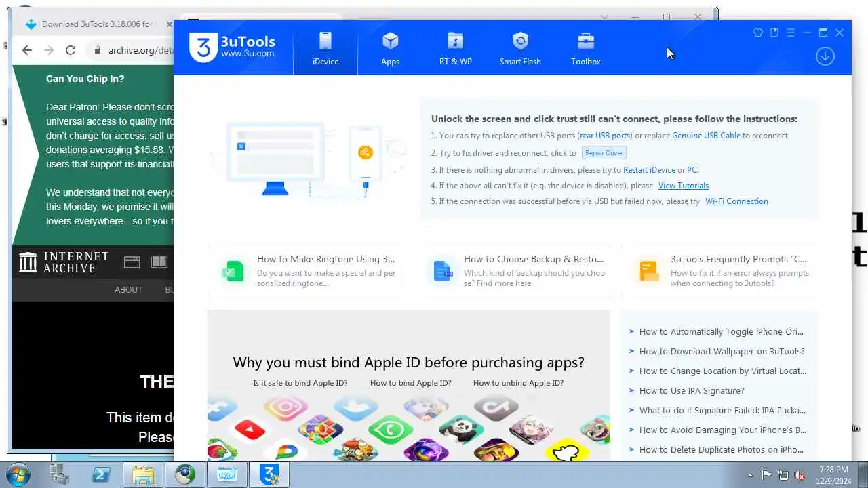The height and width of the screenshot is (488, 868).
Task: Launch PowerShell from the taskbar
Action: pyautogui.click(x=101, y=474)
